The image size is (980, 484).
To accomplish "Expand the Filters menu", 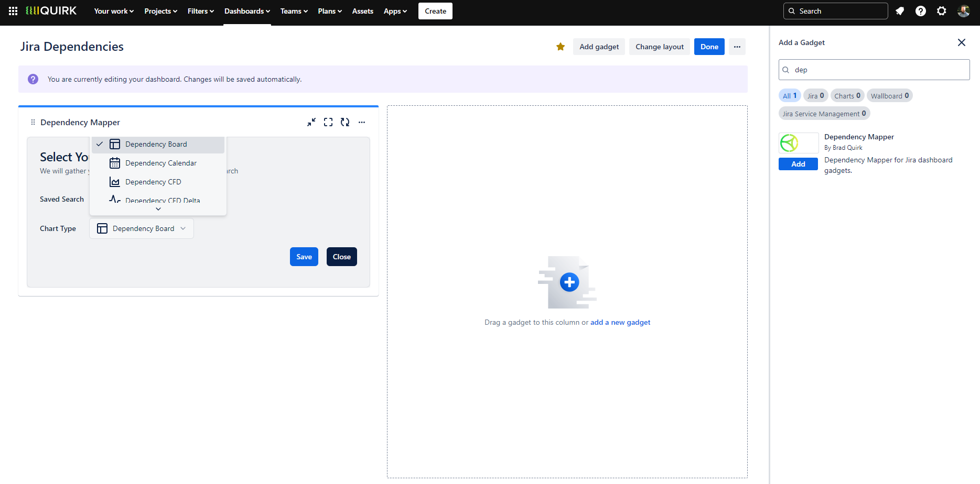I will [201, 11].
